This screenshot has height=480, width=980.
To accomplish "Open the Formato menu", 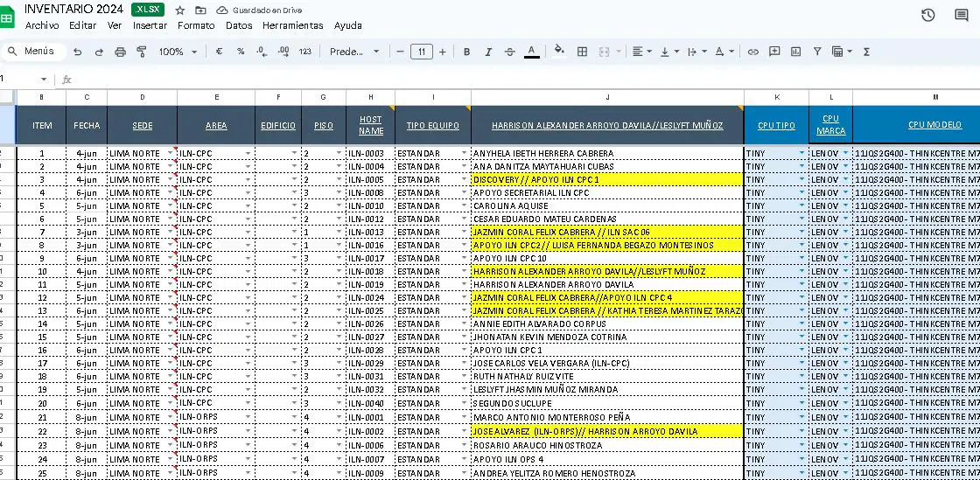I will pyautogui.click(x=196, y=25).
